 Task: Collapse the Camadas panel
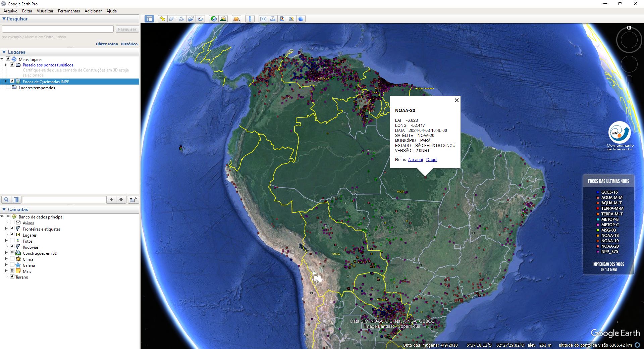pos(4,209)
